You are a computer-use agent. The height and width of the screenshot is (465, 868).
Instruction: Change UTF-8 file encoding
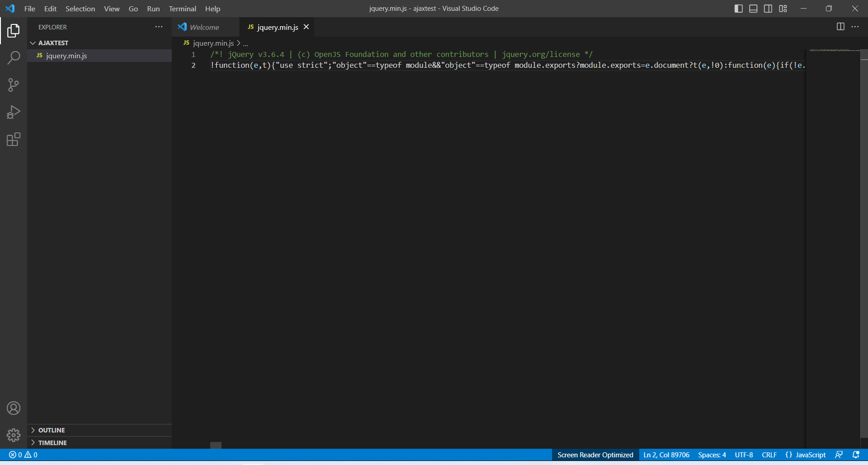click(x=744, y=455)
